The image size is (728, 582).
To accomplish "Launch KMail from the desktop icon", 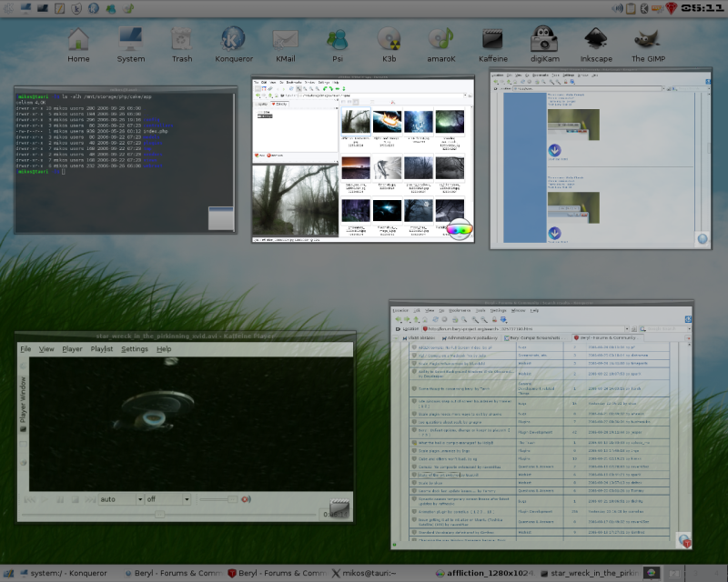I will [x=285, y=45].
